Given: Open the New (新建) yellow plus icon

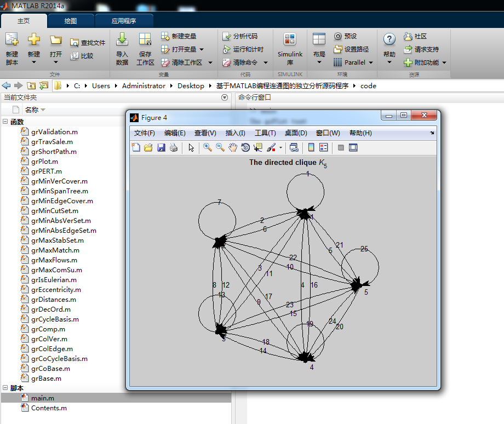Looking at the screenshot, I should (34, 39).
